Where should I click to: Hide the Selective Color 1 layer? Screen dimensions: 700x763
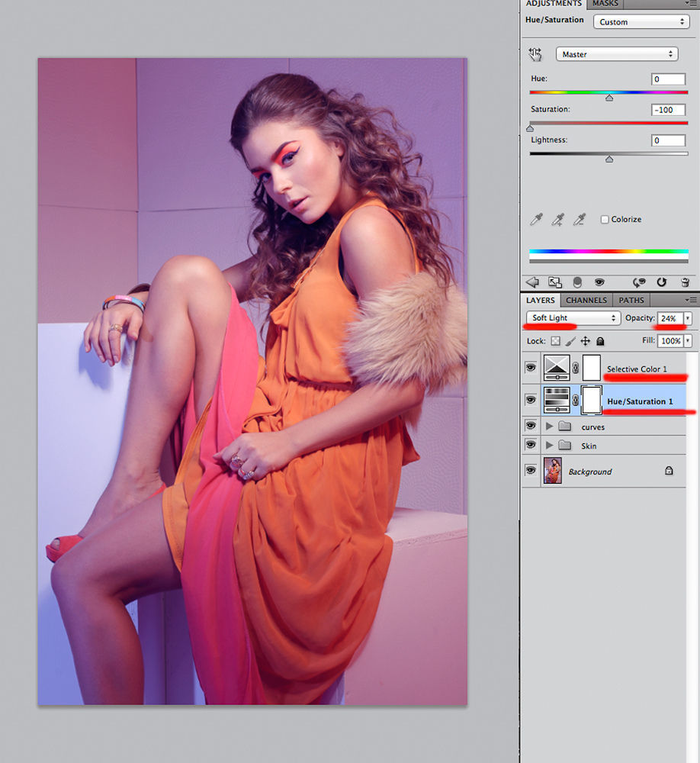[x=531, y=368]
